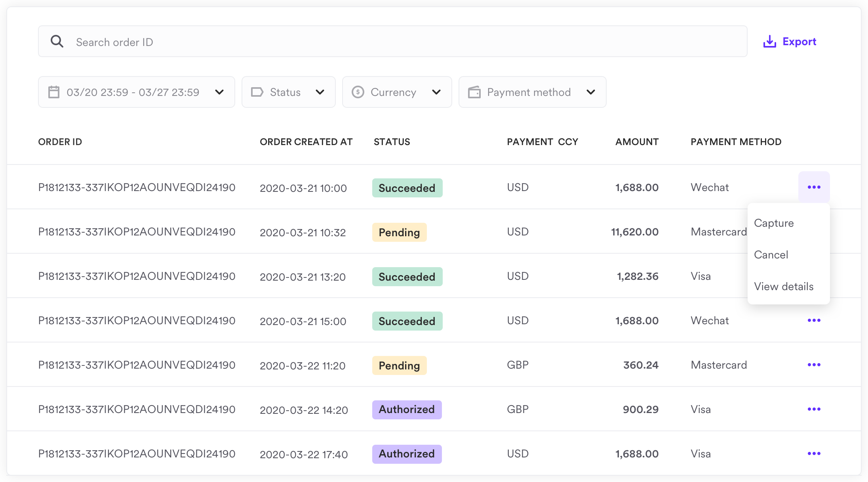
Task: Click the Export link
Action: [x=799, y=42]
